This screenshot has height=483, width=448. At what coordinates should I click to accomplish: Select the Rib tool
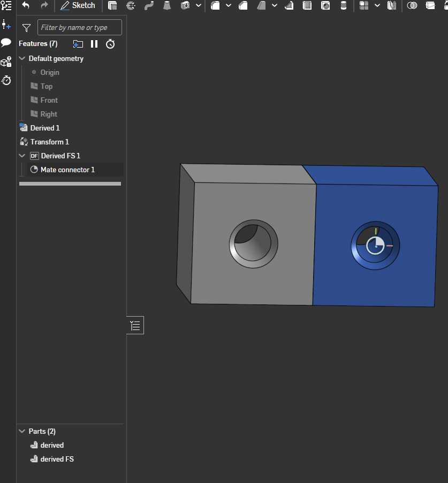click(x=289, y=5)
